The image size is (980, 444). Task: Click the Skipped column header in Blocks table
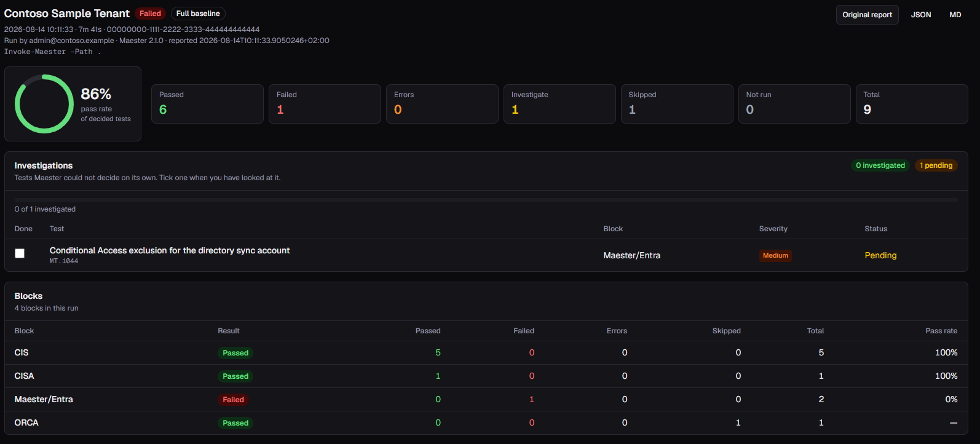pyautogui.click(x=726, y=331)
